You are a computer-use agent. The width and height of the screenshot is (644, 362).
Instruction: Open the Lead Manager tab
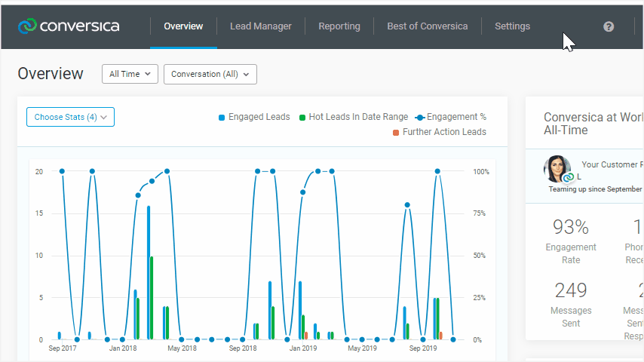pos(261,26)
